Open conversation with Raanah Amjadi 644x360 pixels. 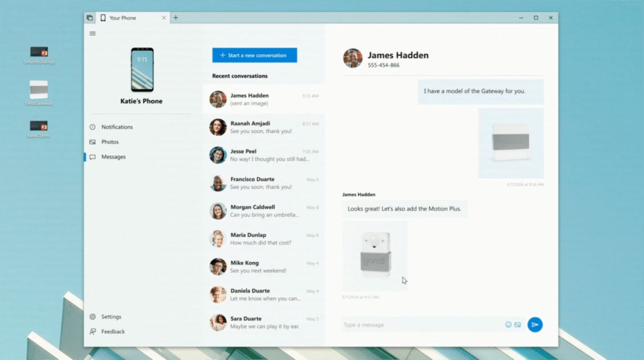pos(263,127)
